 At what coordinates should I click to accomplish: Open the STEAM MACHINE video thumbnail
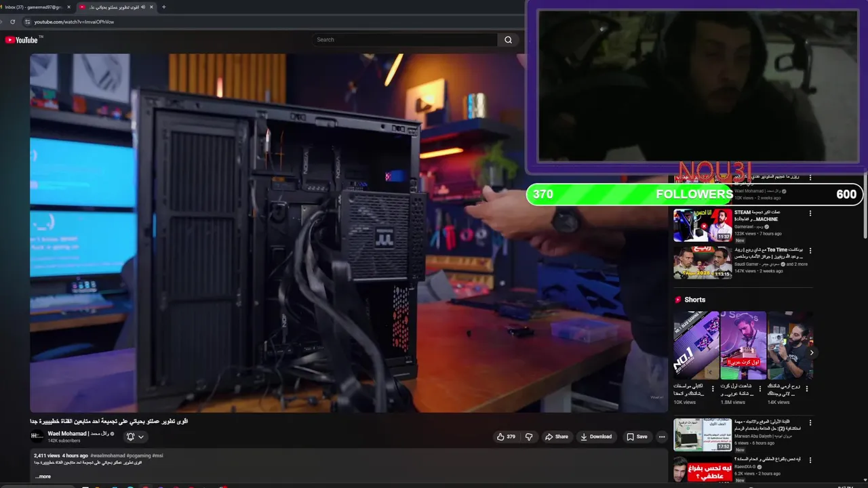703,226
